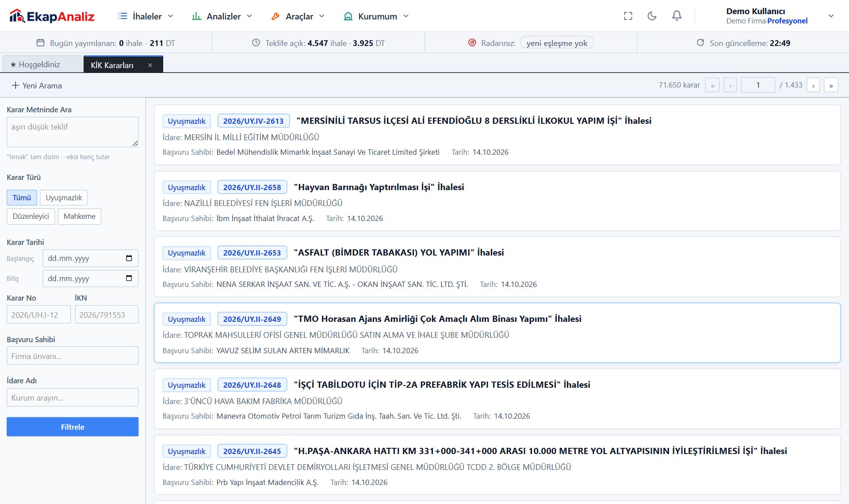Click refresh icon beside Son güncelleme
Image resolution: width=849 pixels, height=504 pixels.
[700, 43]
